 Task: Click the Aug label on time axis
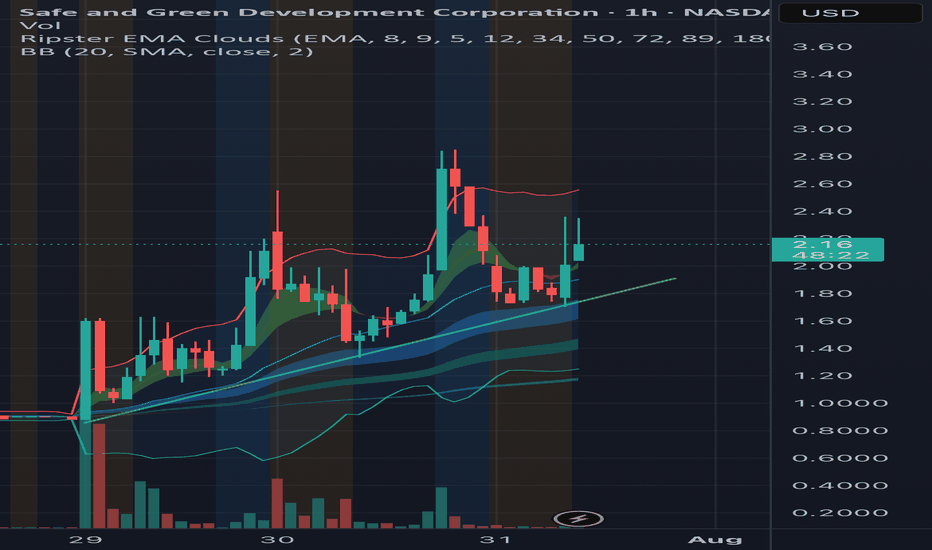point(715,540)
